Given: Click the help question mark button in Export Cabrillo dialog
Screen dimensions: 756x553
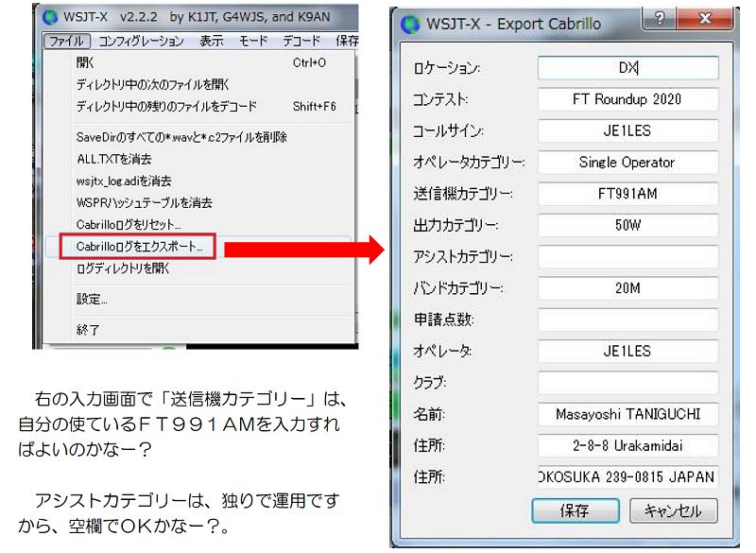Looking at the screenshot, I should [x=659, y=19].
